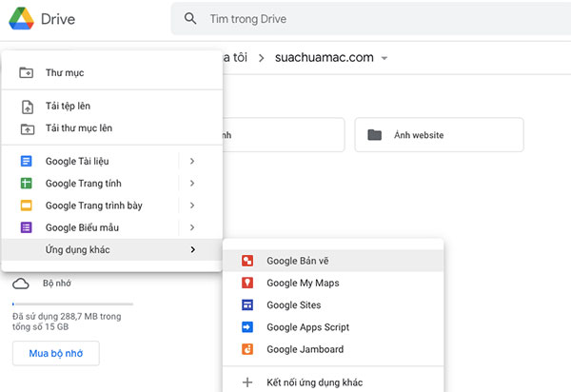Create a Google Biểu mẫu form
Screen dimensions: 571x392
[x=90, y=227]
